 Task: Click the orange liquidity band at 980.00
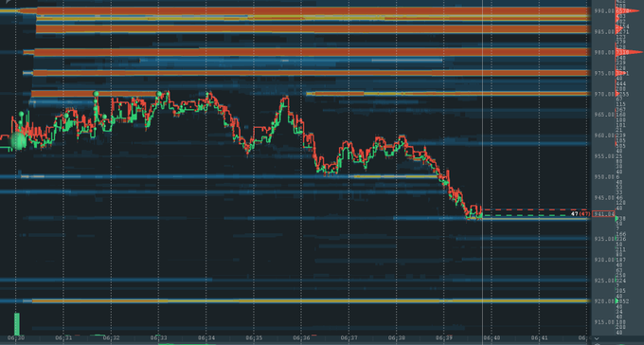313,52
